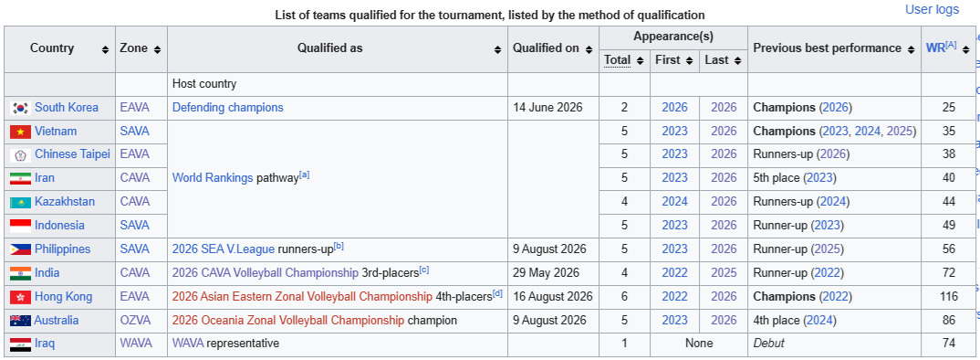Viewport: 980px width, 360px height.
Task: Click footnote [a] after pathway
Action: point(305,175)
